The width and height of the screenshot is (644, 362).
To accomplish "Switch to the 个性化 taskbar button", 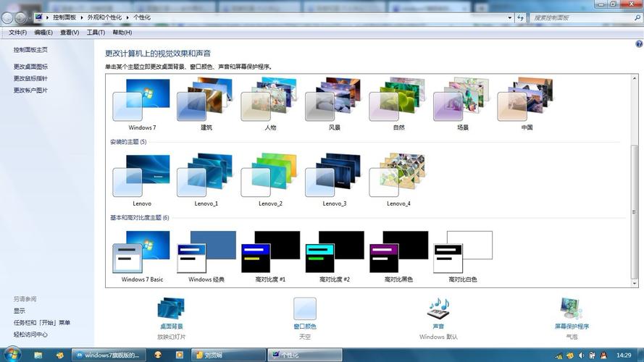I will click(x=305, y=355).
